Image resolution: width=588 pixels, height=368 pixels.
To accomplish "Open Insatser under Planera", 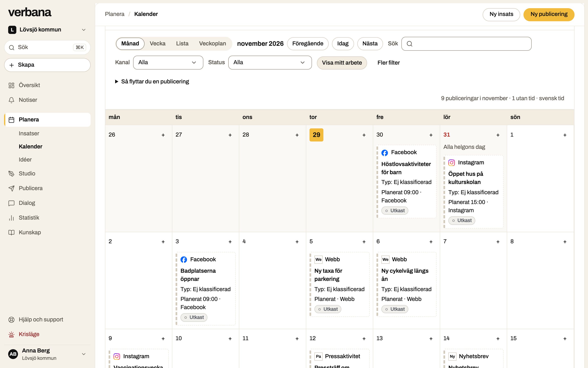I will 29,133.
